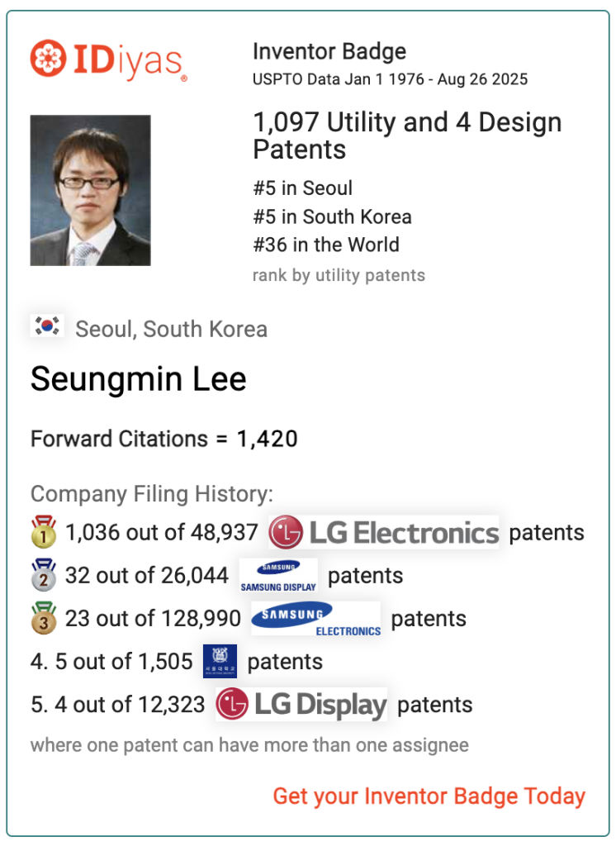Click the LG Electronics logo
616x846 pixels.
point(383,533)
